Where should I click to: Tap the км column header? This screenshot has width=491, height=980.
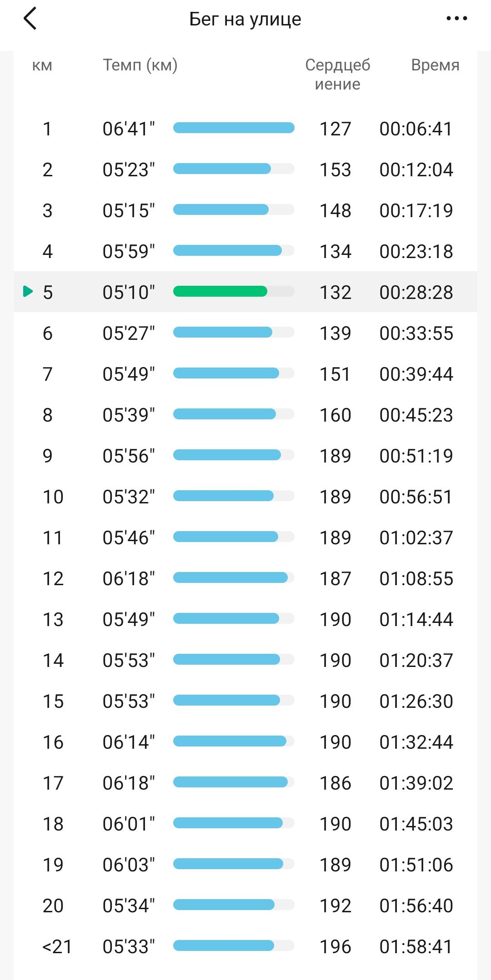pyautogui.click(x=42, y=65)
